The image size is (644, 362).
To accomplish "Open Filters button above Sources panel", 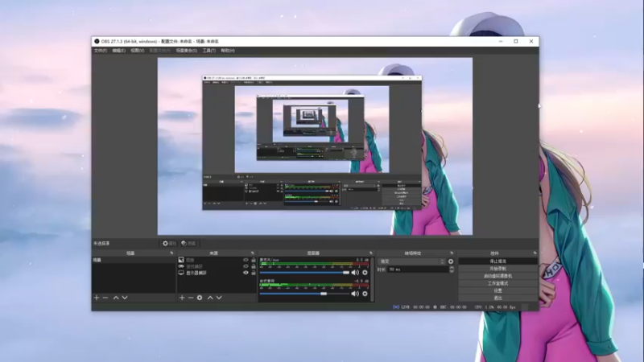I will coord(188,244).
